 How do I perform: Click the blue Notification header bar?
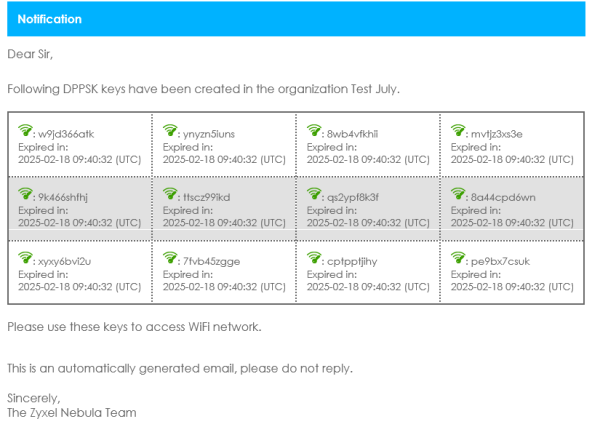[x=296, y=19]
